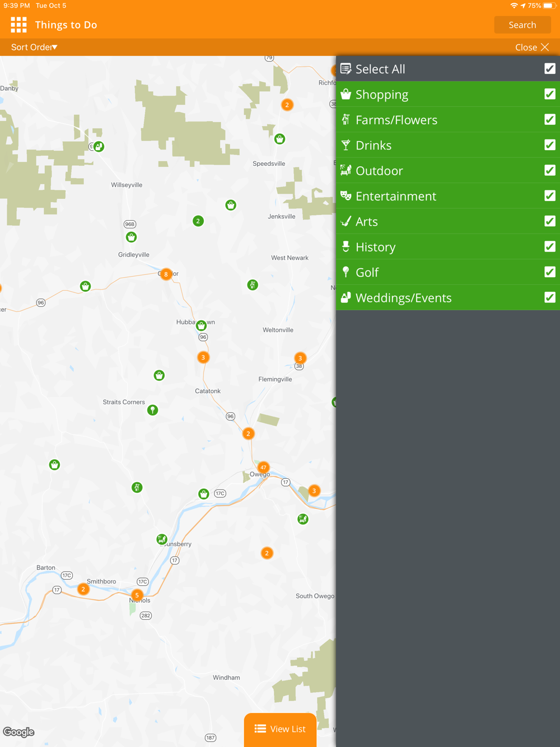Click the Owego town label on map

click(x=260, y=474)
